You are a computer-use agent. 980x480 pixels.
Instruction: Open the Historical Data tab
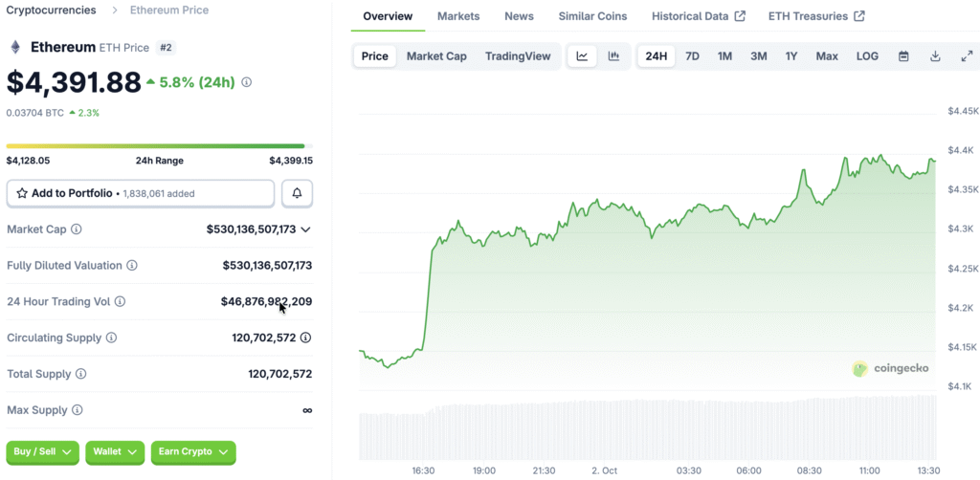tap(698, 16)
